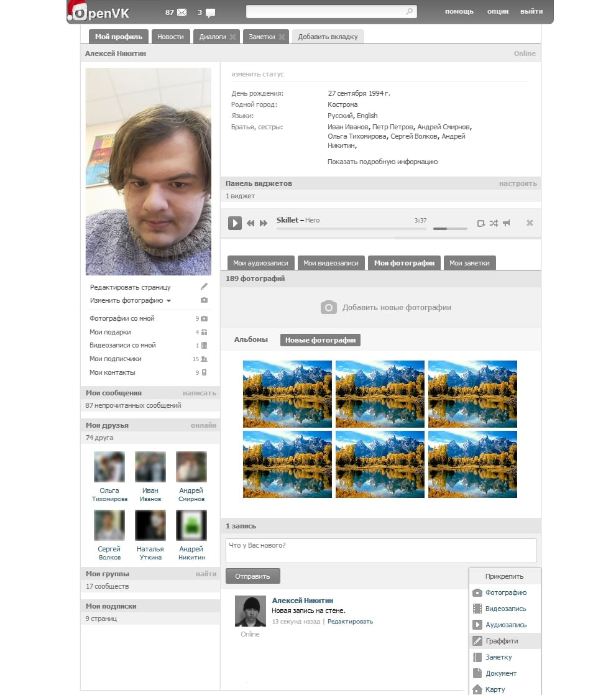
Task: Close the Диалоги tab with X
Action: tap(232, 37)
